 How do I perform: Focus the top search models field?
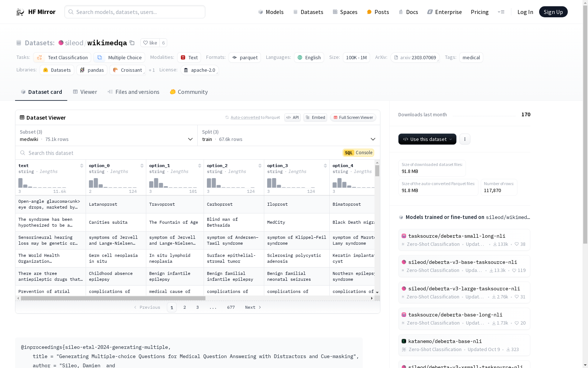pos(135,12)
